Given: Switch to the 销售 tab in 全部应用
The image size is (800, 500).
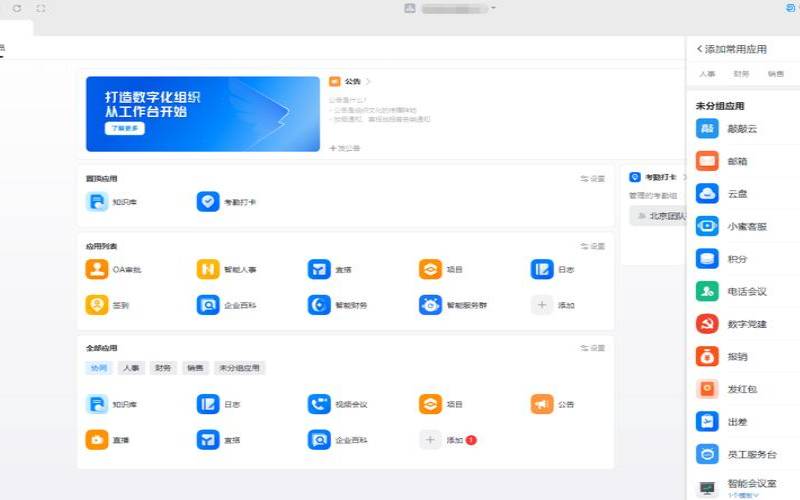Looking at the screenshot, I should tap(195, 368).
